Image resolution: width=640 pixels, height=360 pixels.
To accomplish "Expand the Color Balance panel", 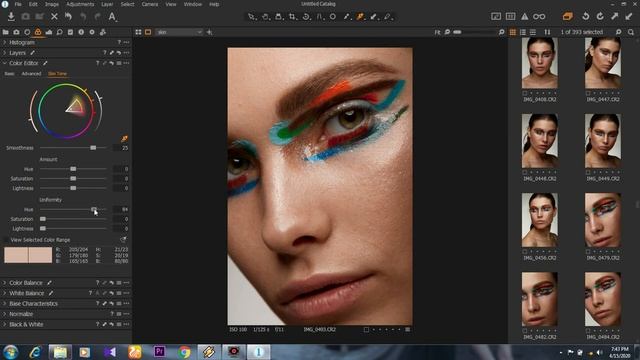I will [x=4, y=282].
